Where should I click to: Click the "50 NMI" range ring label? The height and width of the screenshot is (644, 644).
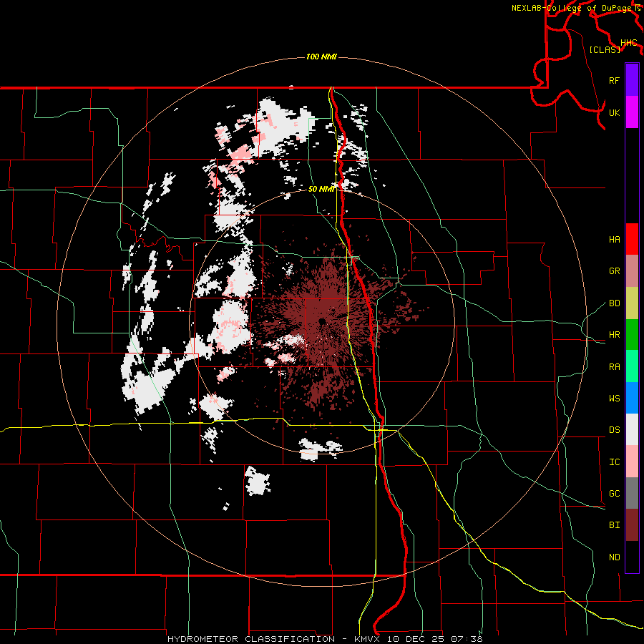pos(321,189)
